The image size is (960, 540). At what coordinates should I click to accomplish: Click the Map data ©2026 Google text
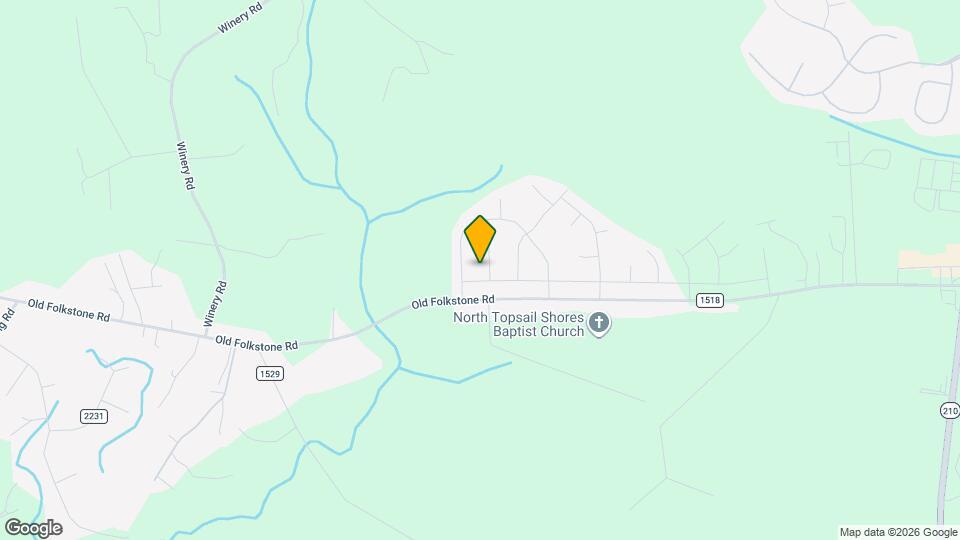click(x=898, y=533)
